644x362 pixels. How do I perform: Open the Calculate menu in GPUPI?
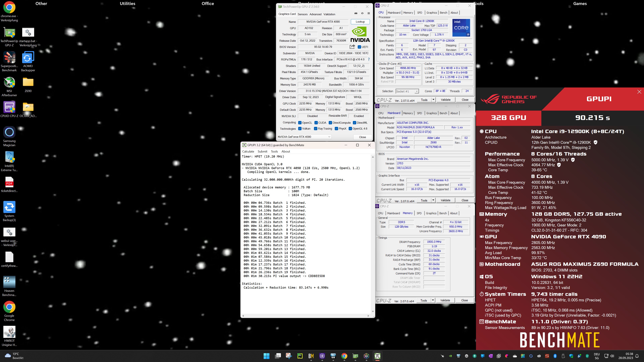click(248, 151)
